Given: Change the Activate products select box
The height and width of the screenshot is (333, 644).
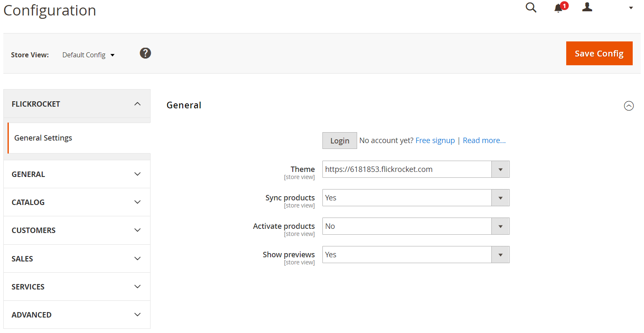Looking at the screenshot, I should coord(416,226).
